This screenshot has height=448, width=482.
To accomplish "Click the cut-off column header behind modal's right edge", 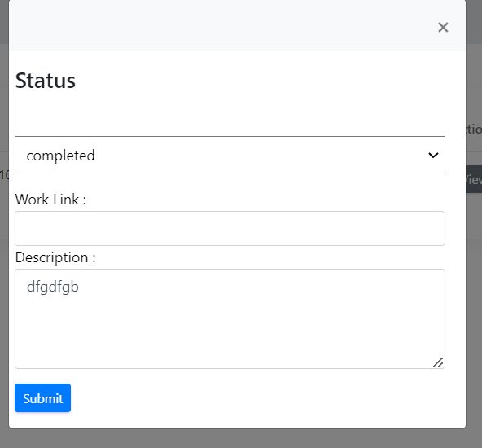I will tap(474, 130).
